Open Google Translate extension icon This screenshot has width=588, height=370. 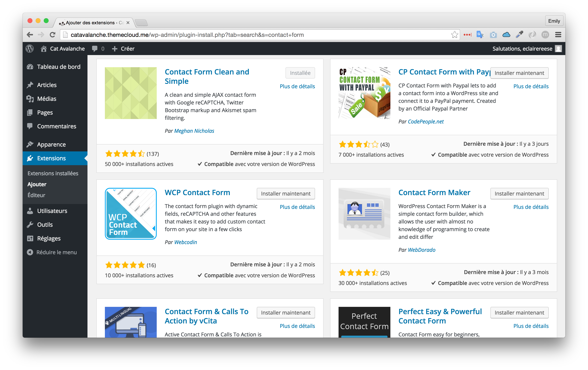click(480, 35)
